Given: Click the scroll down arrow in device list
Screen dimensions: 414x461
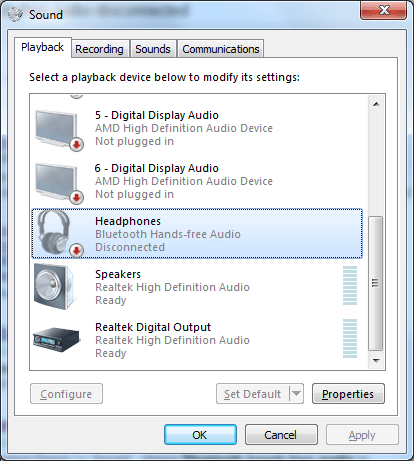Looking at the screenshot, I should coord(376,360).
